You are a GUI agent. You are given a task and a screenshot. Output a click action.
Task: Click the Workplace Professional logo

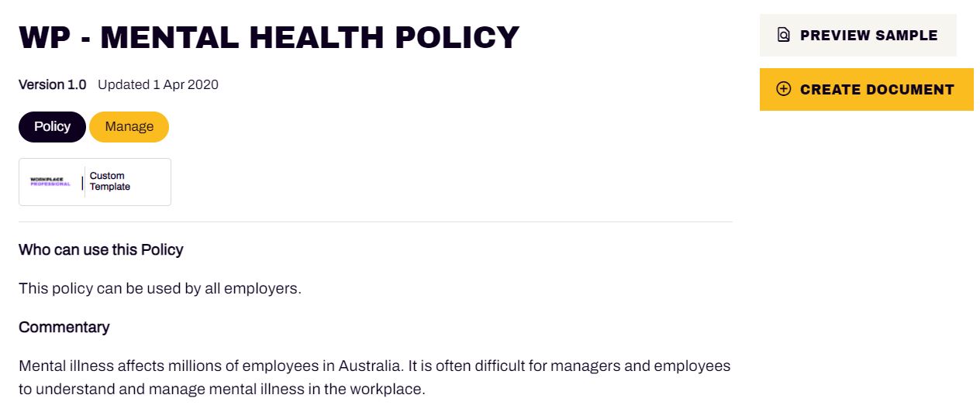[x=50, y=182]
